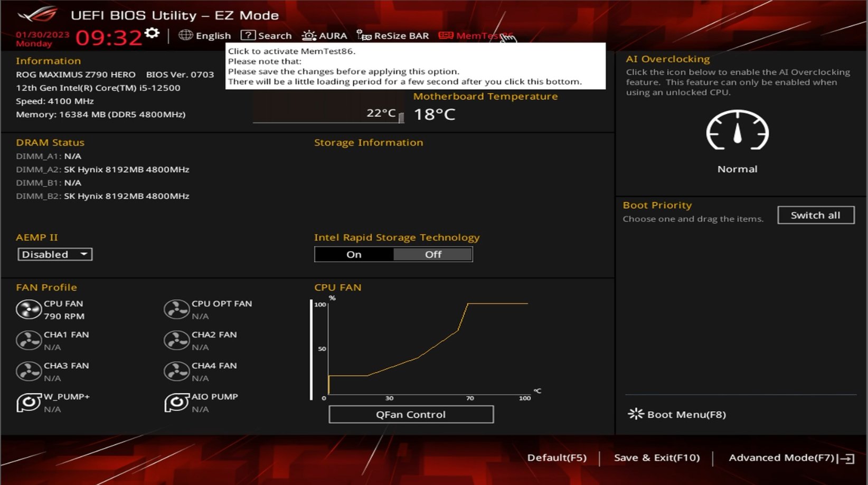Click the FAN Profile heading

(46, 287)
